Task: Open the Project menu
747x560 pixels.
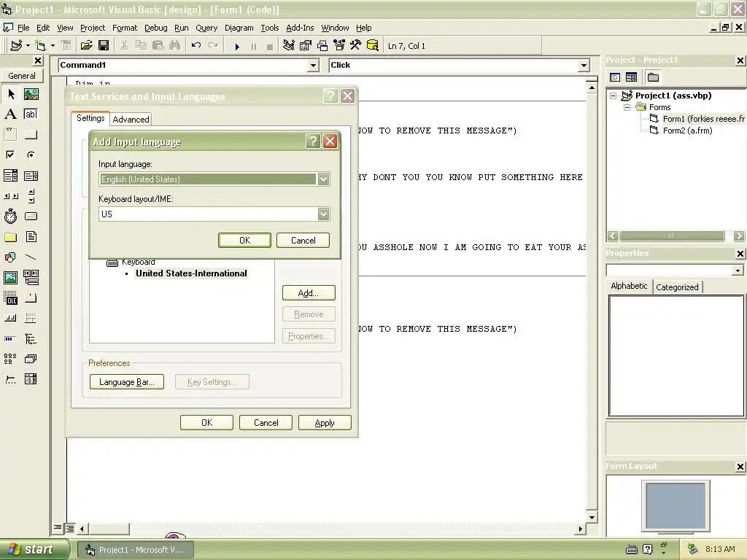Action: point(93,28)
